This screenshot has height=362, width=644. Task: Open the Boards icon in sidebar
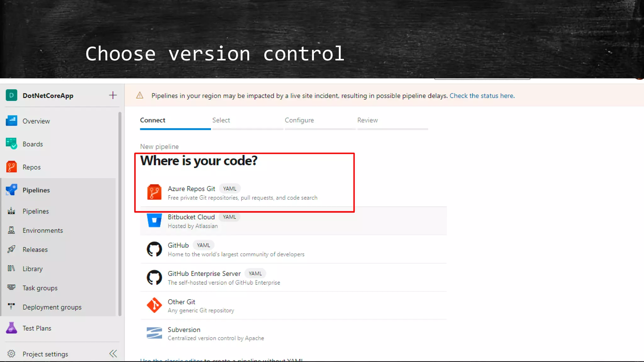11,144
